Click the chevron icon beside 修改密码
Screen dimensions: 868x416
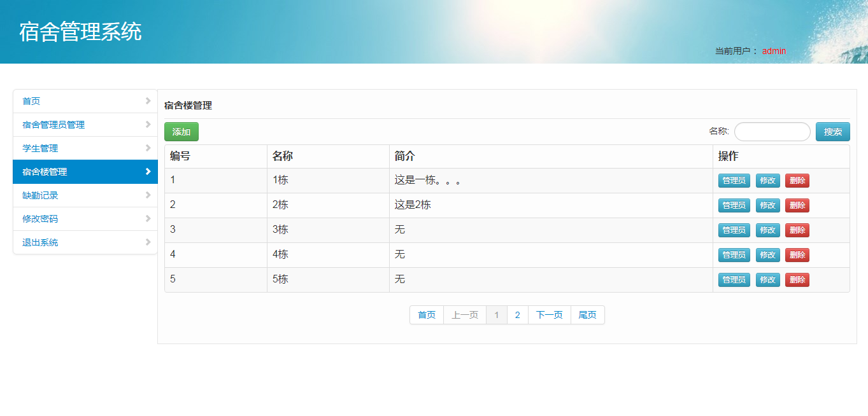pos(148,218)
